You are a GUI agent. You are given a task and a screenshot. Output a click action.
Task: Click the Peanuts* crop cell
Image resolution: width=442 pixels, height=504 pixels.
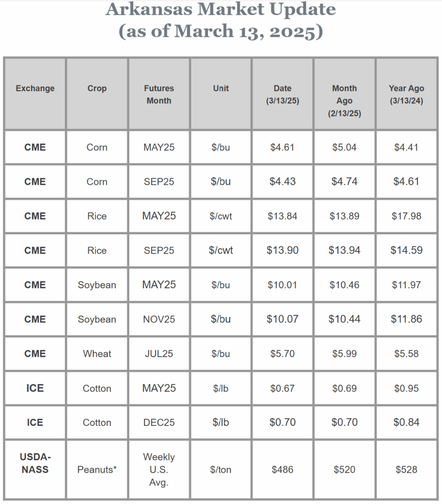click(97, 470)
